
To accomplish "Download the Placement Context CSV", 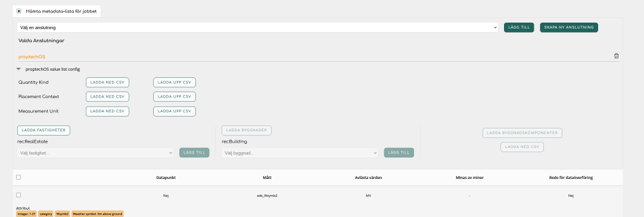I will [x=107, y=97].
